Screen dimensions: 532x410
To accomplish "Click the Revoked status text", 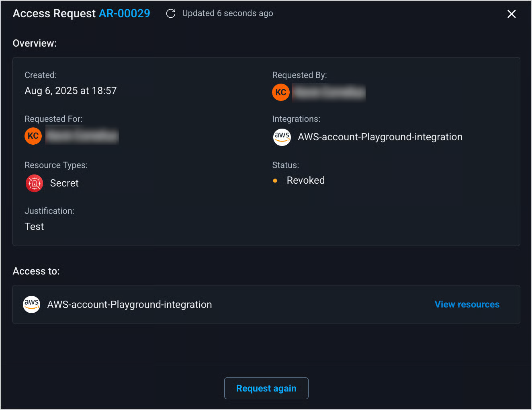I will [305, 180].
